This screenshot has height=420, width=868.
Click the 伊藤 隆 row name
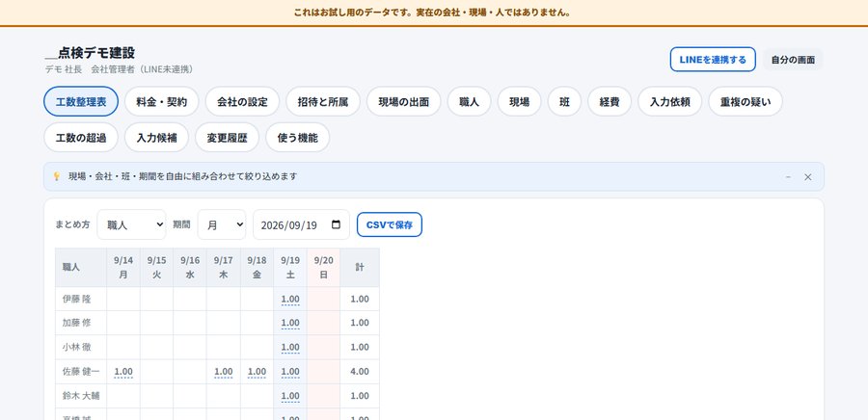click(x=77, y=299)
